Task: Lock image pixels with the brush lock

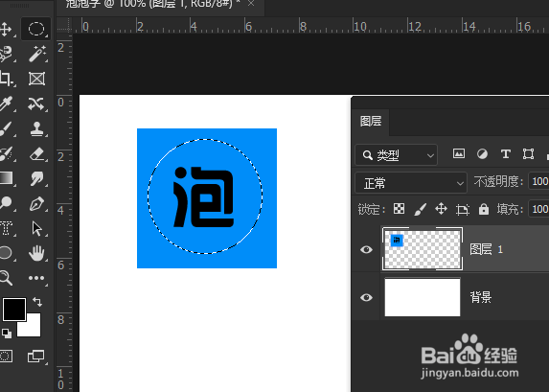Action: pyautogui.click(x=421, y=209)
